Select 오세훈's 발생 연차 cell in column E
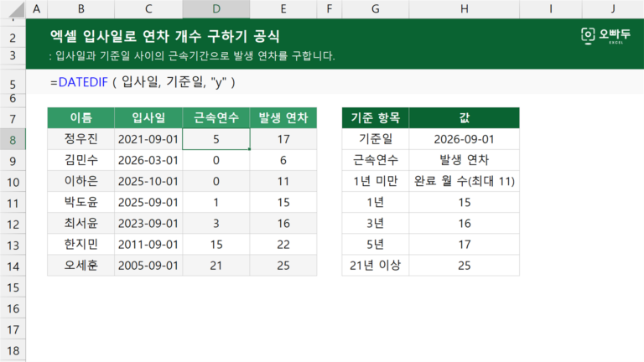 [x=283, y=266]
